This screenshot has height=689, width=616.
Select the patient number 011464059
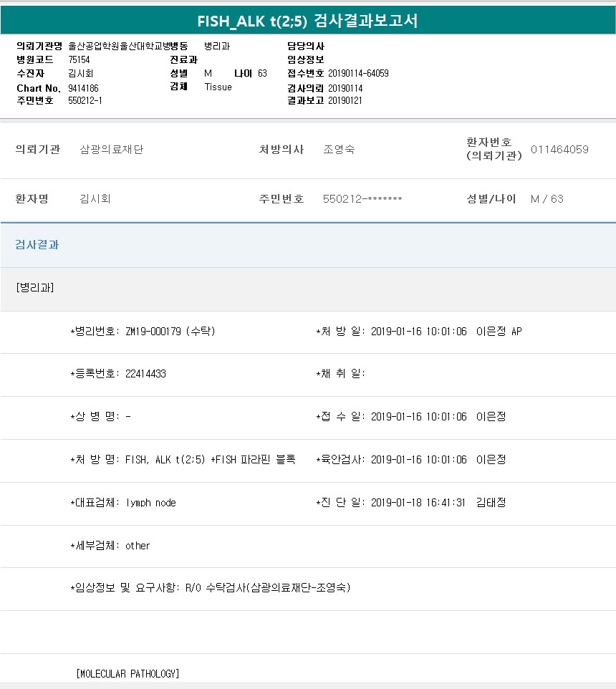559,149
